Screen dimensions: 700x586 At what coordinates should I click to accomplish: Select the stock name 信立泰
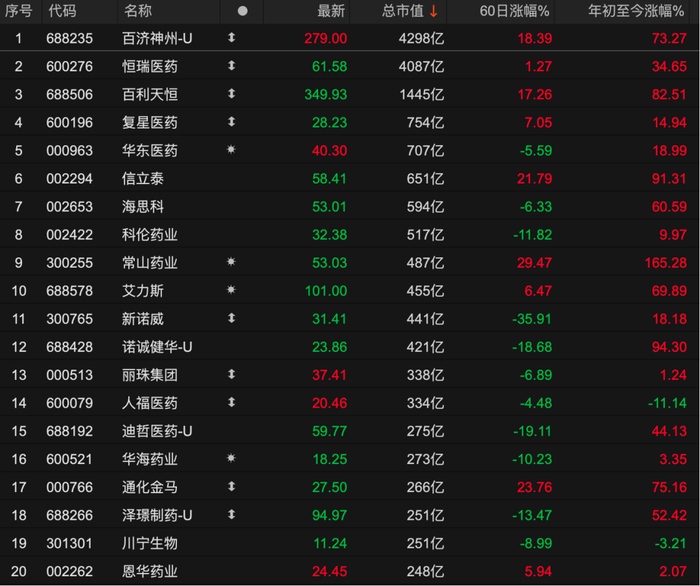click(x=143, y=179)
